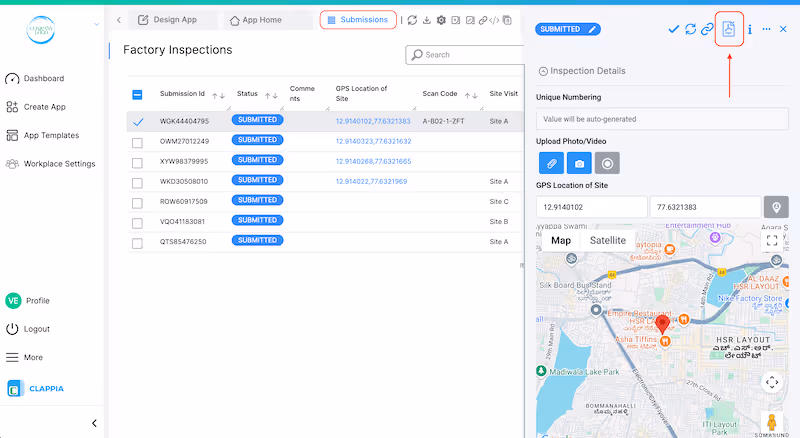
Task: Expand the workplace logo dropdown arrow
Action: pyautogui.click(x=96, y=24)
